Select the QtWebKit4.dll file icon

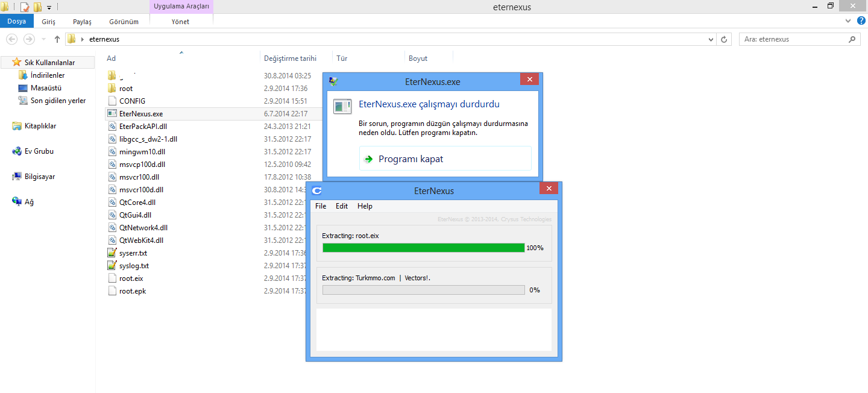pos(112,240)
